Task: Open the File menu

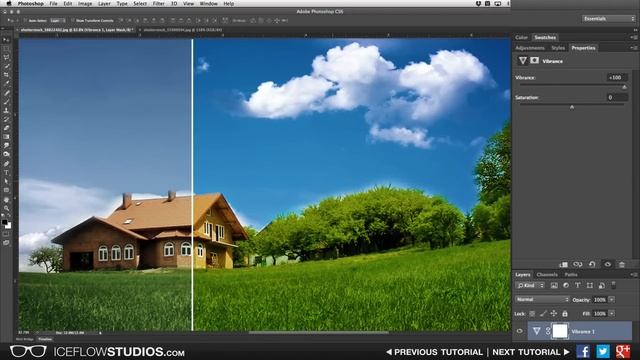Action: [53, 4]
